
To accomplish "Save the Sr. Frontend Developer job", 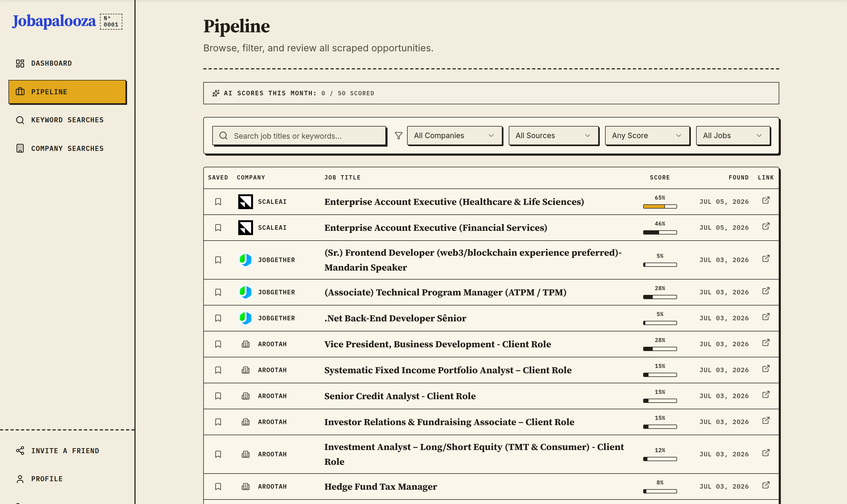I will pos(218,260).
